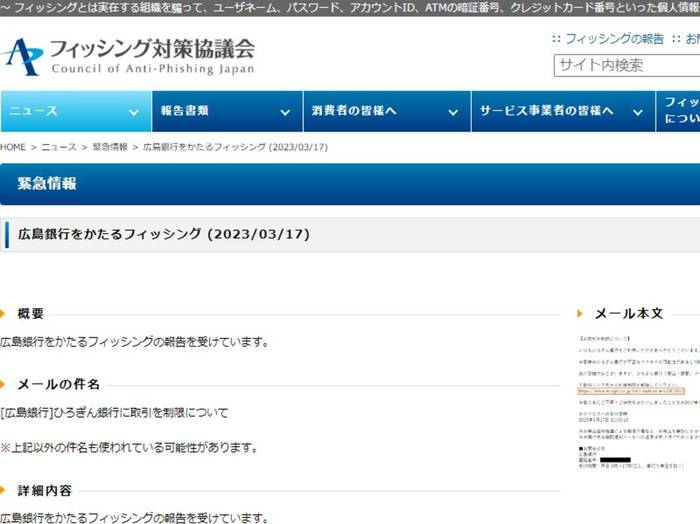Click the 概要 section heading

coord(30,314)
